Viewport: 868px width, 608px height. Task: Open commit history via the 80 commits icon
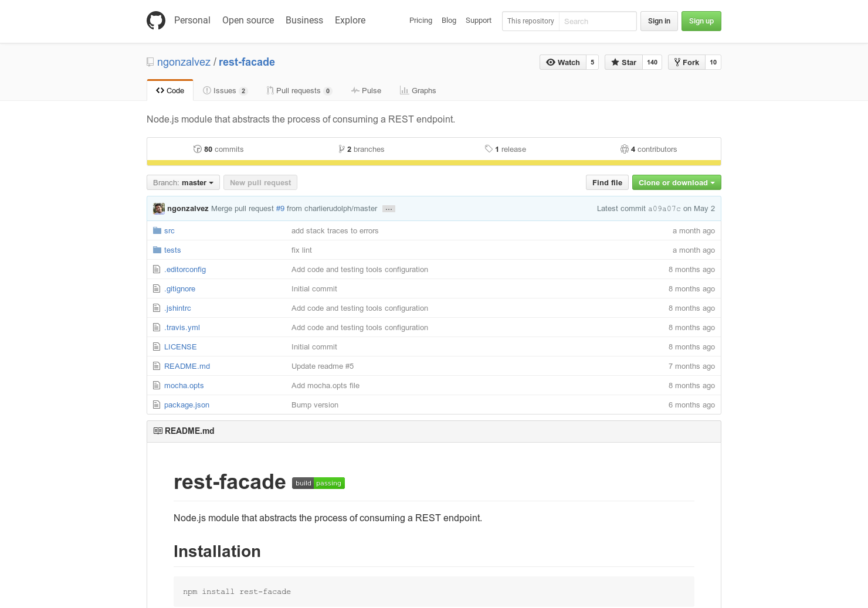(x=198, y=149)
